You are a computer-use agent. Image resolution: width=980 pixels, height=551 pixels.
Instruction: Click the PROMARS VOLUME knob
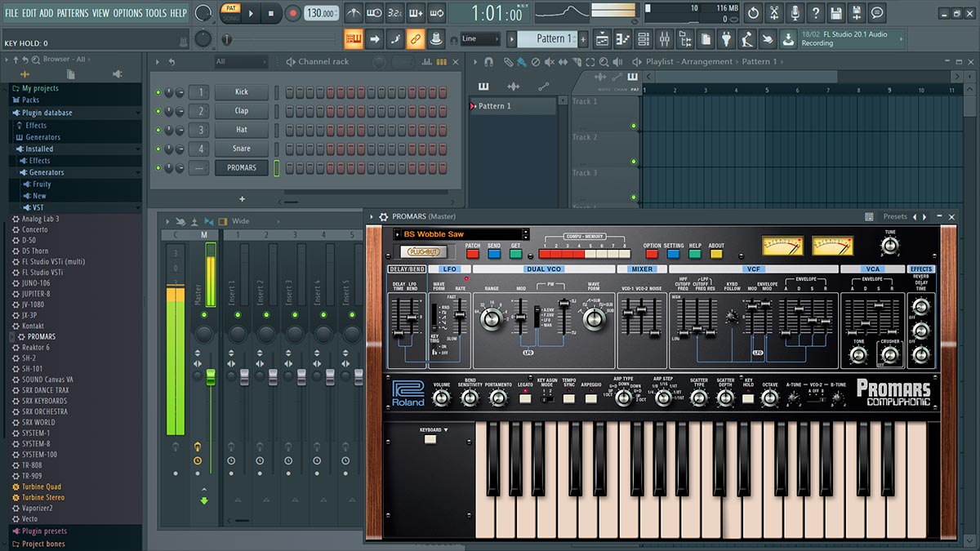tap(441, 398)
